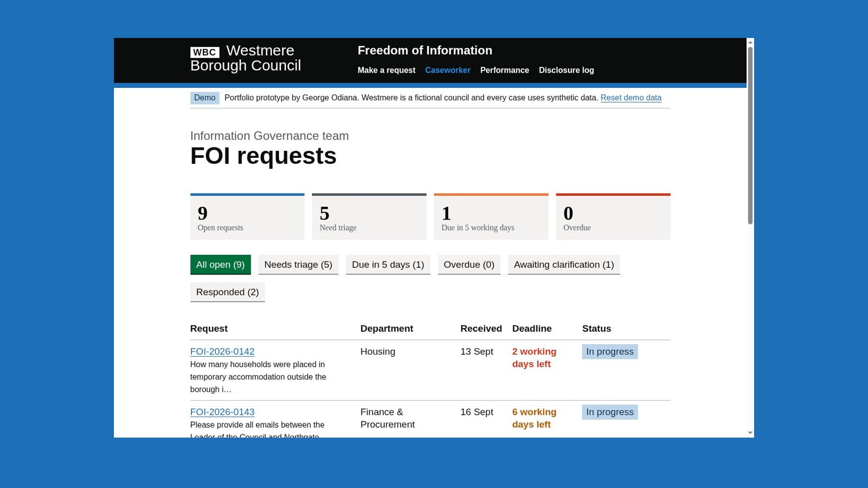Click the Deadline column header

coord(532,329)
